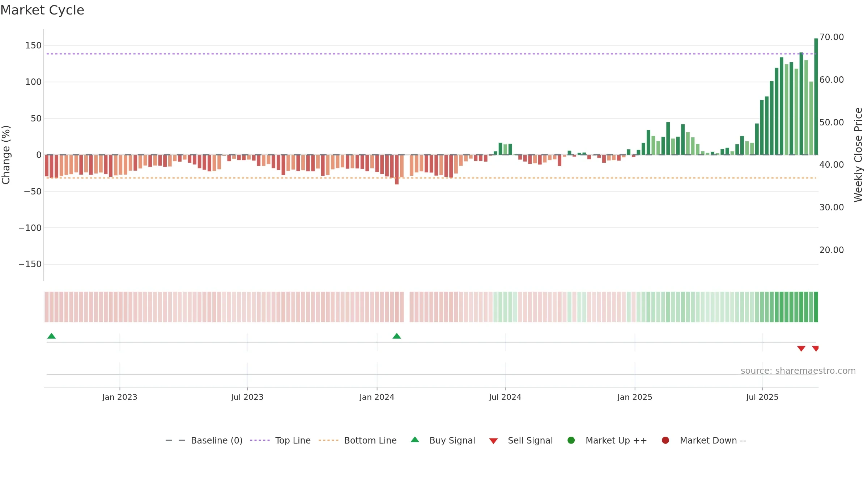Select the last sell signal marker at chart end

pos(815,348)
